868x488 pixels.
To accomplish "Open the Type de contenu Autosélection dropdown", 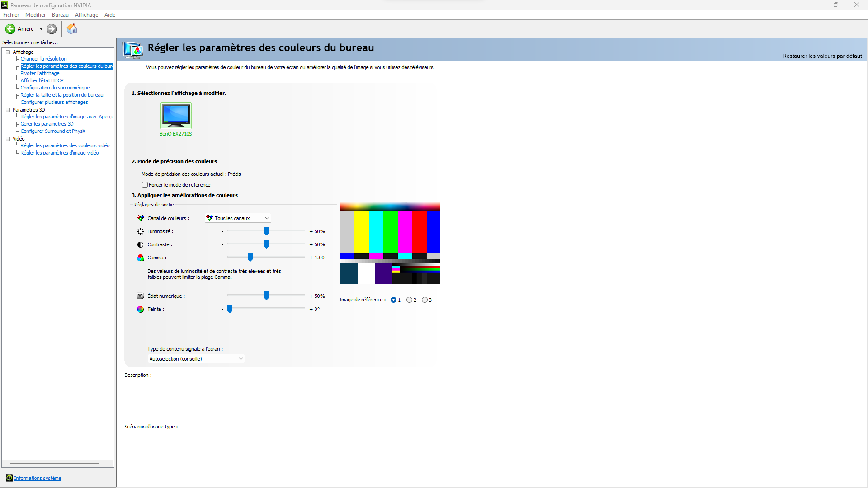I will pos(196,359).
